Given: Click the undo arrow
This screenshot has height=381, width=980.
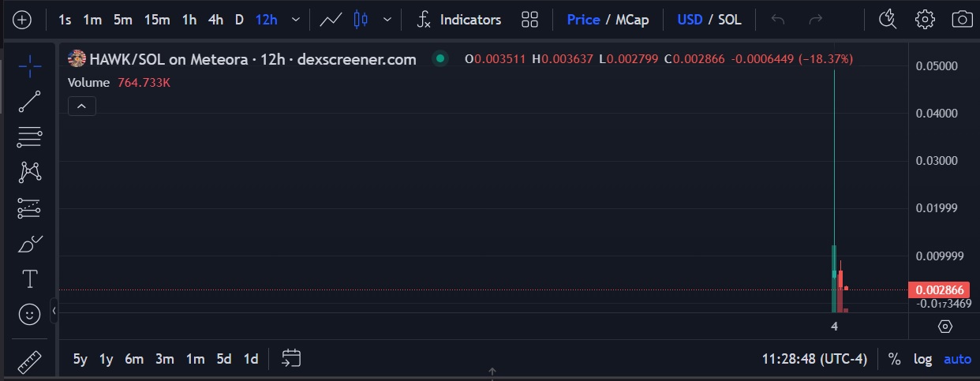Looking at the screenshot, I should click(778, 20).
